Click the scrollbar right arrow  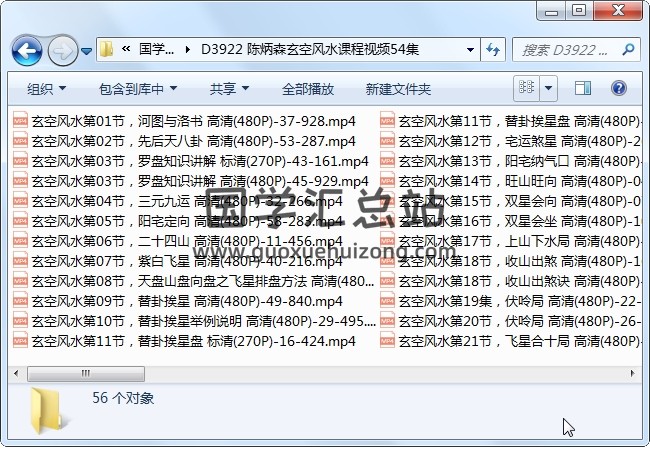633,373
